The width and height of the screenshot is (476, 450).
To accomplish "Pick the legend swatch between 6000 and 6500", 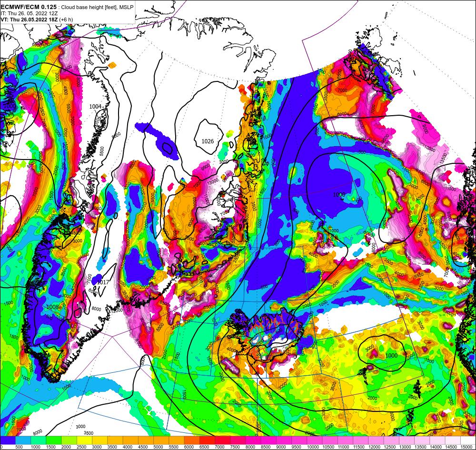I will coord(192,441).
